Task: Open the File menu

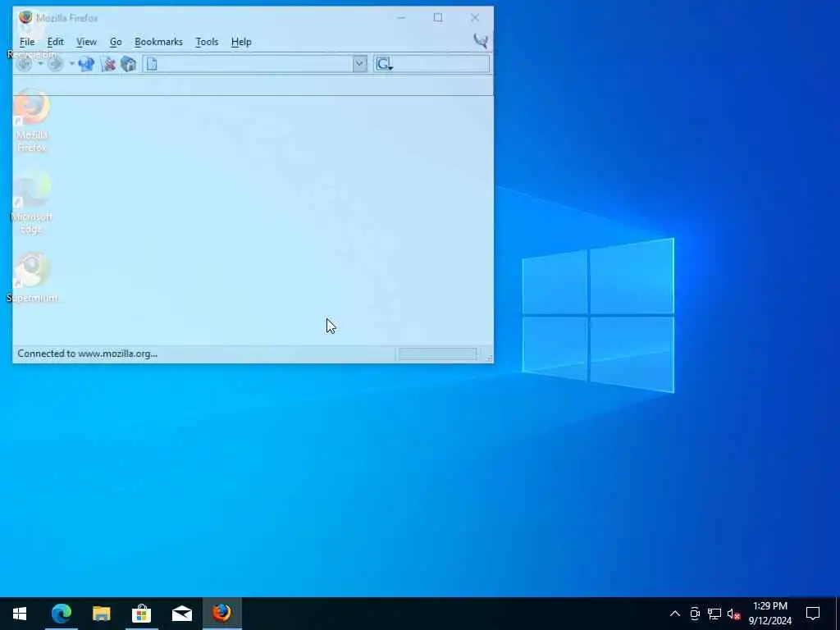Action: coord(27,42)
